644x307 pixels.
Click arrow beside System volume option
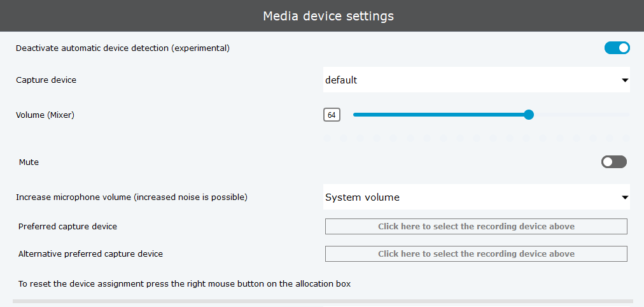[625, 197]
